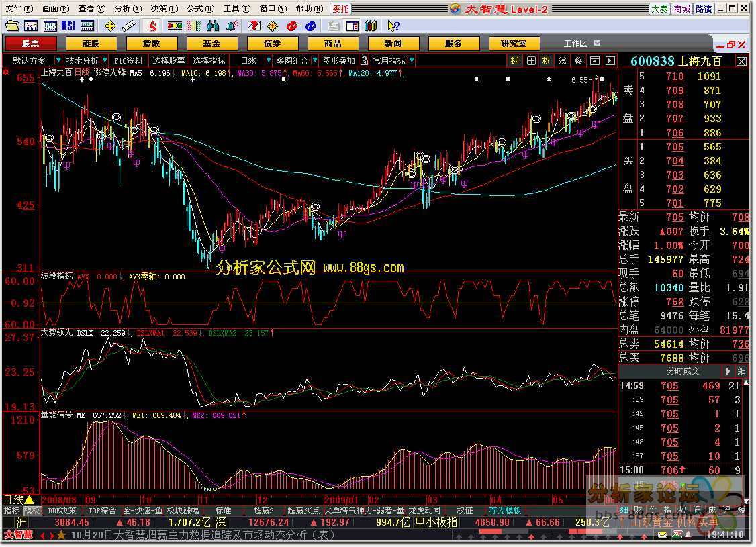
Task: Open the 分析(A) menu
Action: [128, 9]
